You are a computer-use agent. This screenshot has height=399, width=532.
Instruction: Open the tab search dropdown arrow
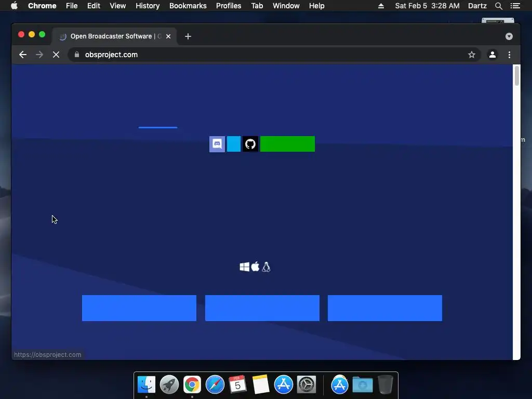pyautogui.click(x=509, y=36)
